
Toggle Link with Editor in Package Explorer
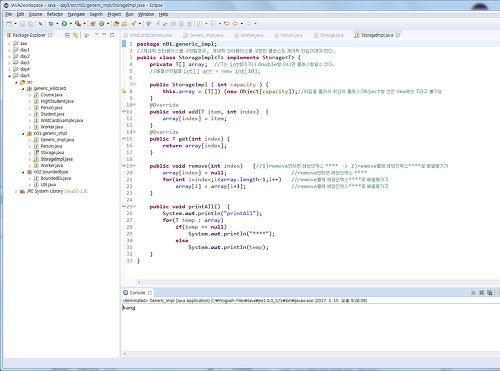click(x=75, y=35)
